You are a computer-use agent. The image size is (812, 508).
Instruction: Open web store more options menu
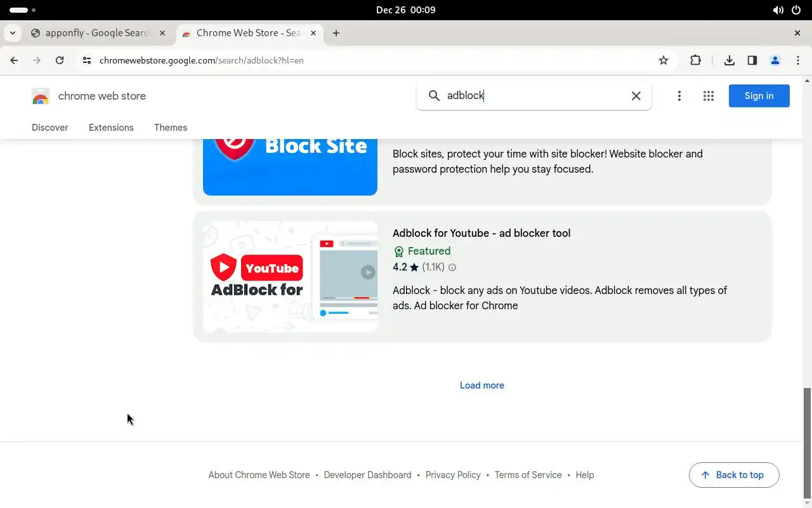click(x=679, y=96)
